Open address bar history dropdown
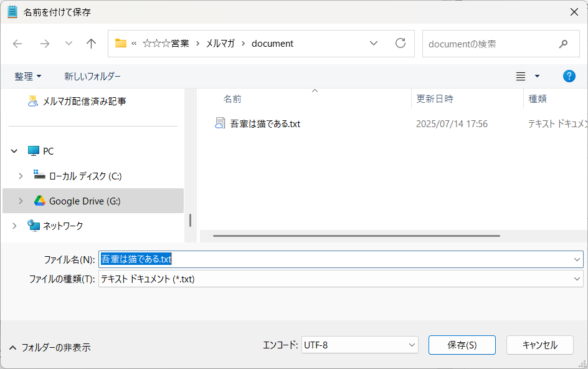Viewport: 588px width, 369px height. (x=374, y=44)
